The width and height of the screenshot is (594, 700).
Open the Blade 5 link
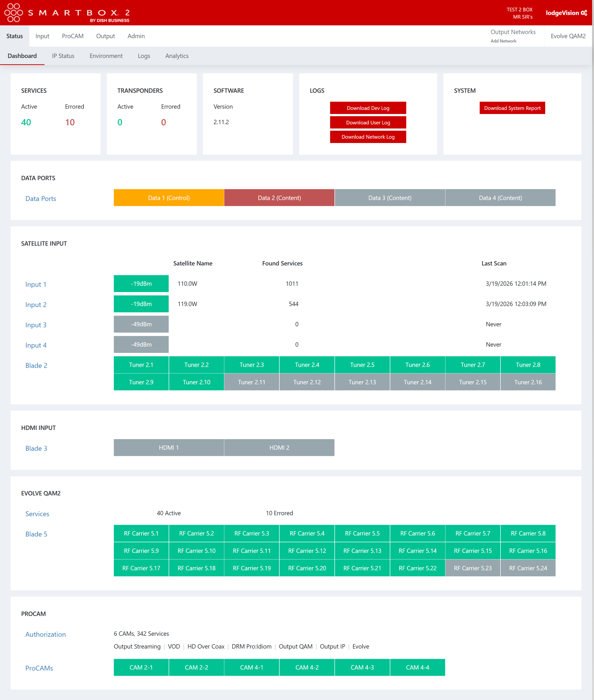coord(36,534)
